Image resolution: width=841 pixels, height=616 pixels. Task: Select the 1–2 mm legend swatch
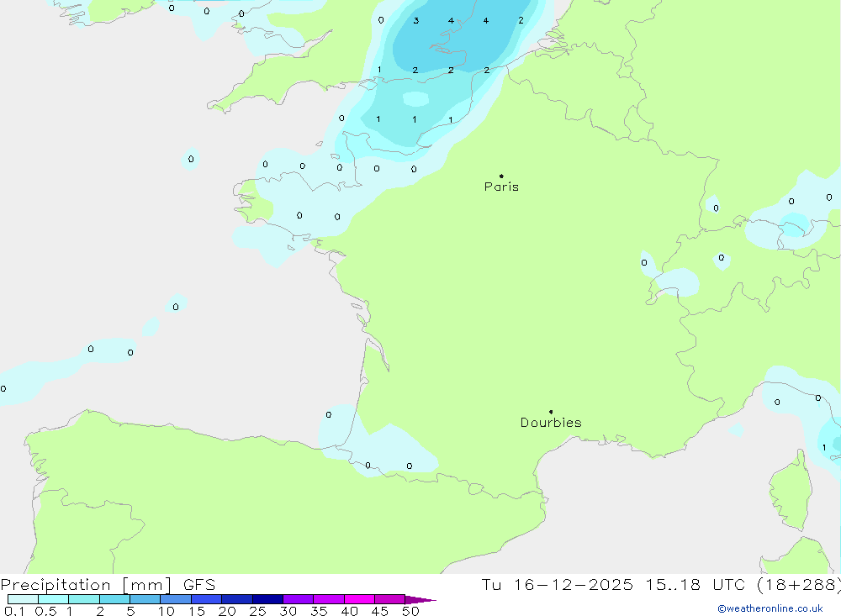pyautogui.click(x=84, y=599)
